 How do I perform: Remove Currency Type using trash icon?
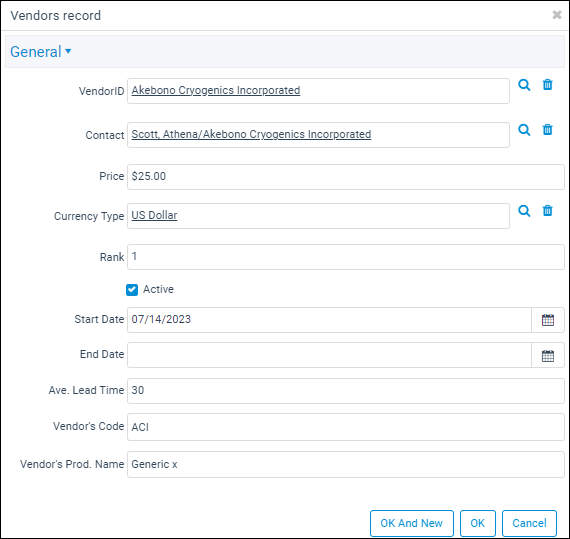pyautogui.click(x=547, y=210)
